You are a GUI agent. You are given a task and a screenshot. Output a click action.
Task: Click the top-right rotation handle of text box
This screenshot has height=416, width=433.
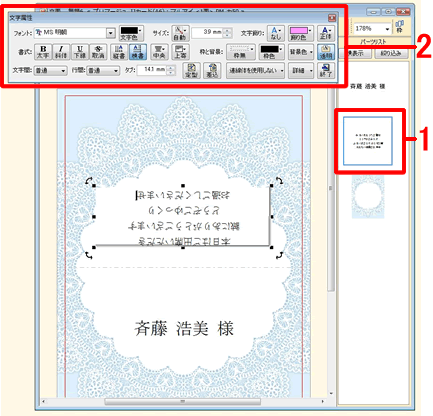pos(279,181)
